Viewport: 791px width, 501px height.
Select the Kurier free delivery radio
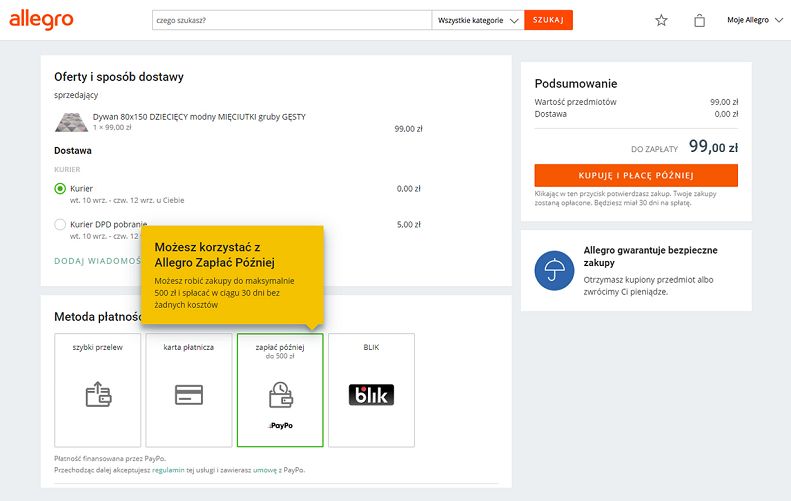tap(60, 189)
